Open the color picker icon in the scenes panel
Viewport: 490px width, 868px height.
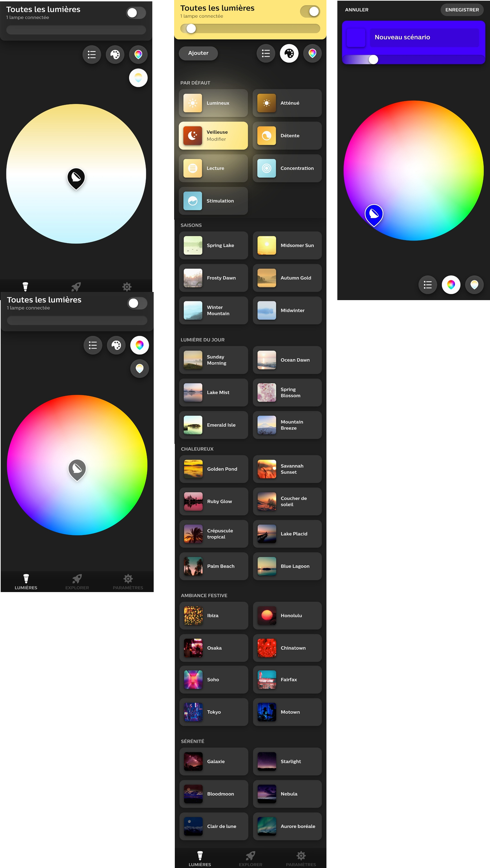[x=312, y=53]
